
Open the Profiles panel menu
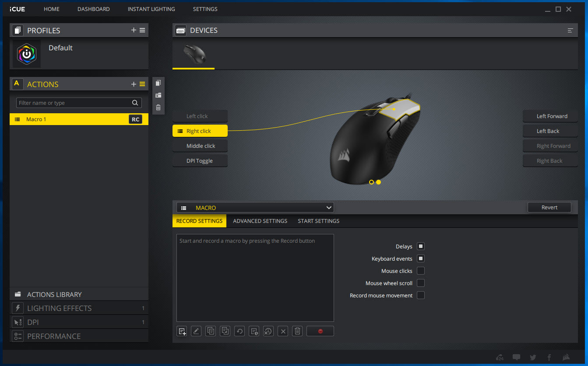click(x=142, y=30)
